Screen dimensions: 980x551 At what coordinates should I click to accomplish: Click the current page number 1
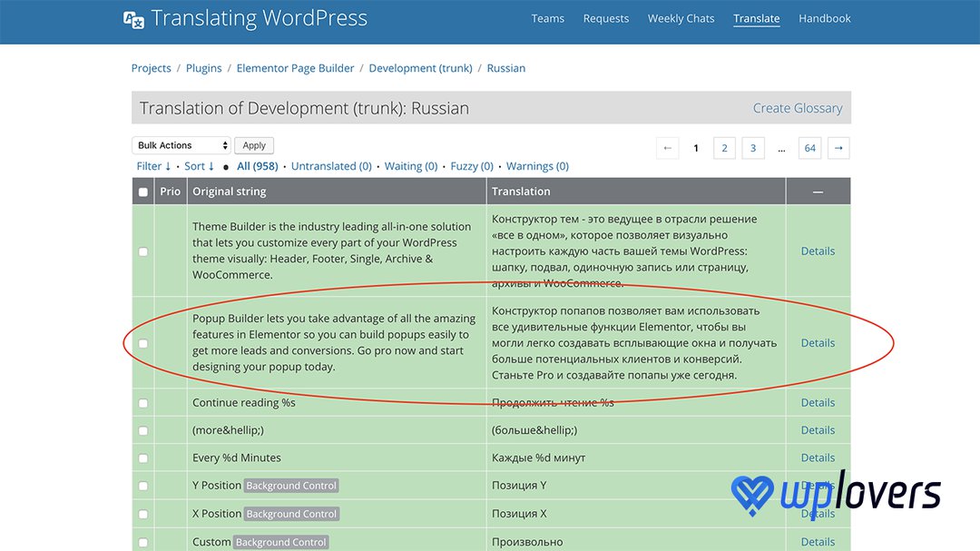point(696,148)
